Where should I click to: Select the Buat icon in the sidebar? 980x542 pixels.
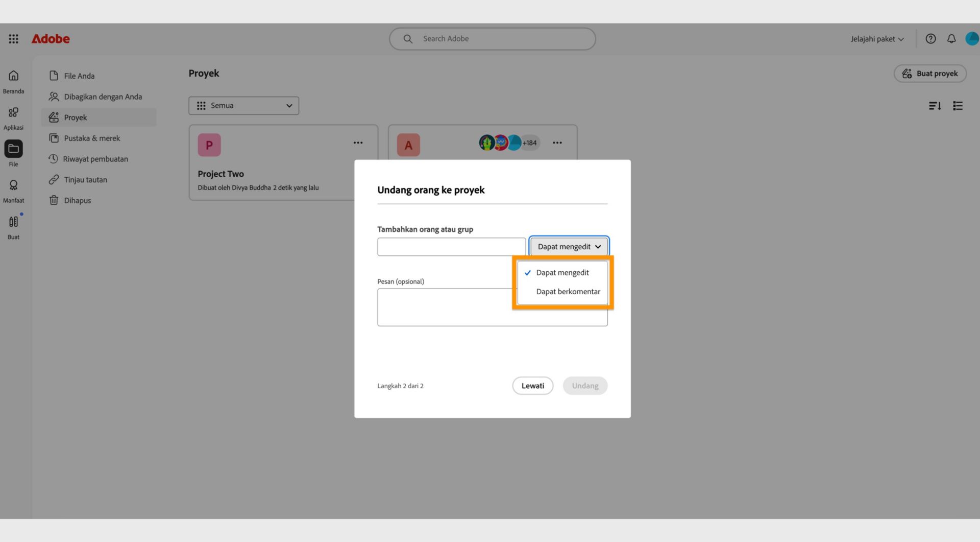coord(13,222)
